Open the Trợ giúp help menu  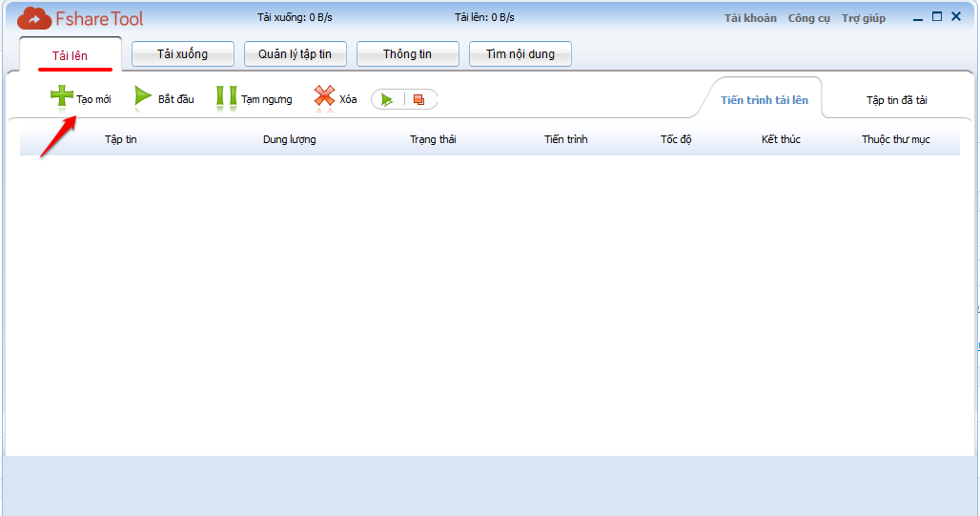(863, 18)
